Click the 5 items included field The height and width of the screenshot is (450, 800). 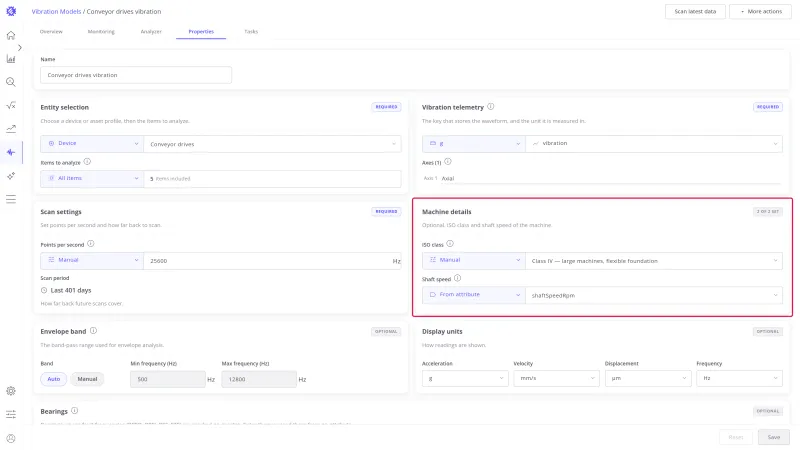click(x=272, y=179)
